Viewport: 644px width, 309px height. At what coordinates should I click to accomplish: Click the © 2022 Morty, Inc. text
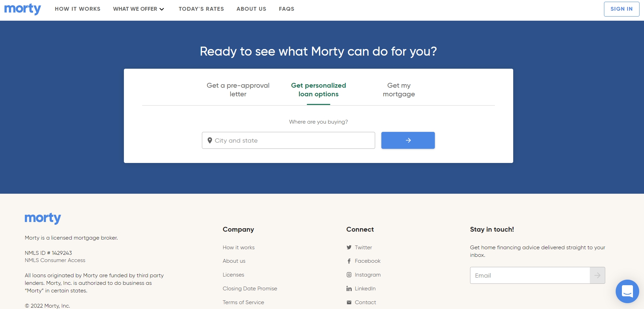point(47,306)
